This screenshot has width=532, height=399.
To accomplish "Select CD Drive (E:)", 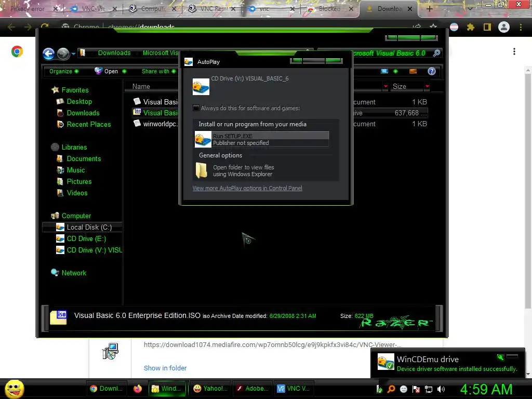I will [x=86, y=239].
